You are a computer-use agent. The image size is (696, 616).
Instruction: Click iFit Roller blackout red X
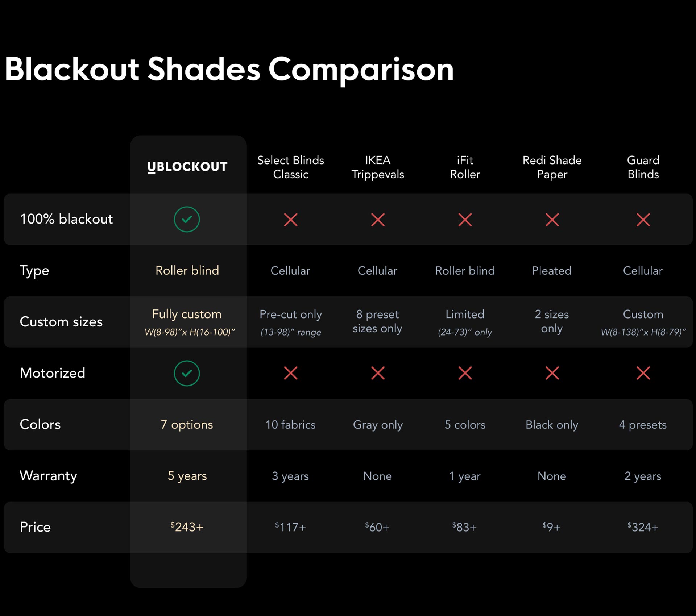[x=465, y=220]
